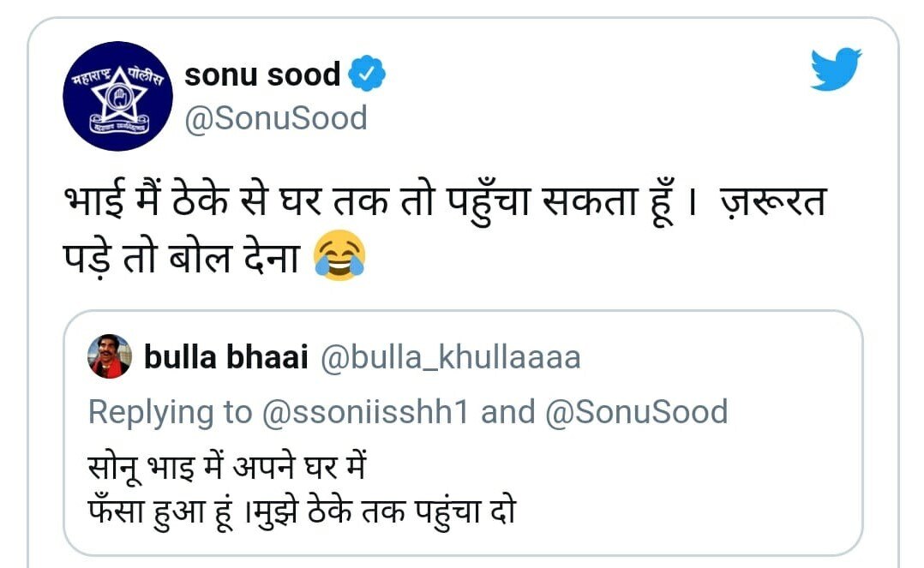Click the blue verified checkmark badge

click(367, 73)
